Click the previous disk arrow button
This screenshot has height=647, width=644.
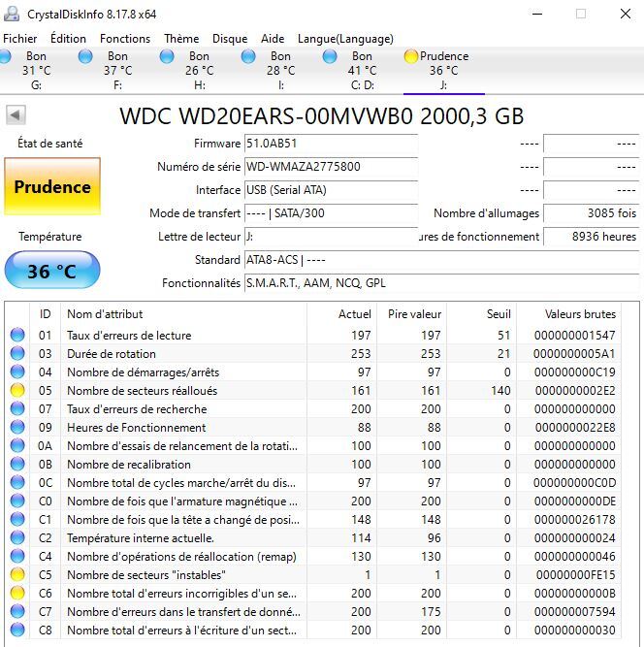(16, 114)
